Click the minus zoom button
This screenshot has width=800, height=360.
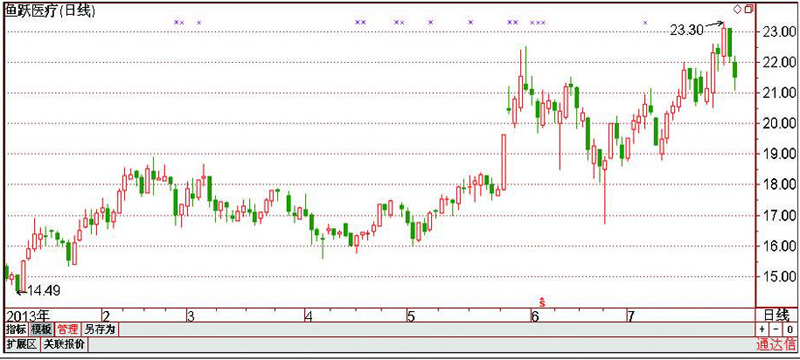tap(776, 329)
